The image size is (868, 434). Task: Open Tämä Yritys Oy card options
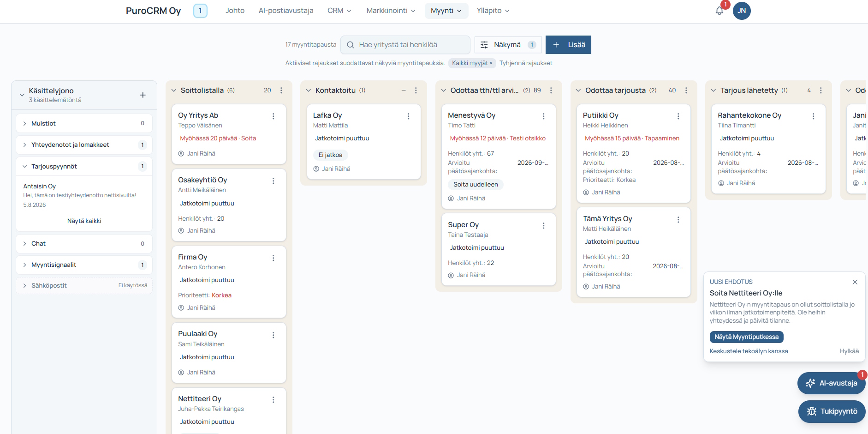coord(678,220)
